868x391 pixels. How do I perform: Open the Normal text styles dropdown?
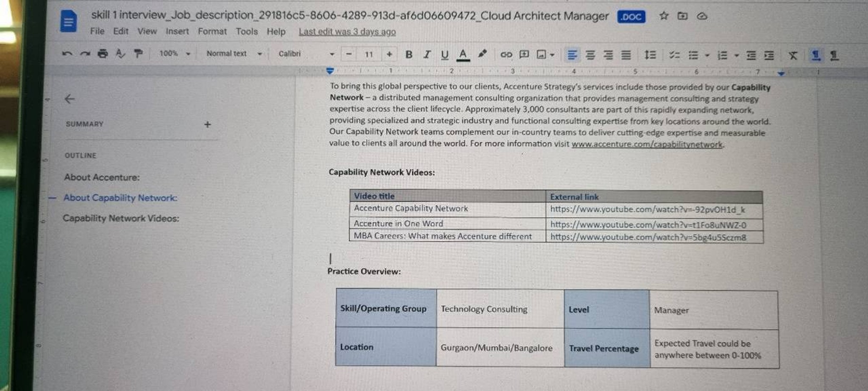234,53
